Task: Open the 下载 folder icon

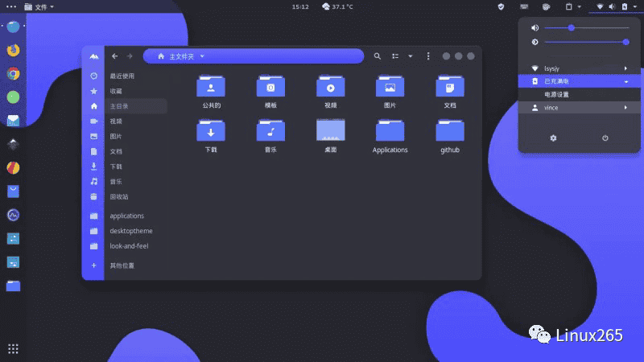Action: point(211,130)
